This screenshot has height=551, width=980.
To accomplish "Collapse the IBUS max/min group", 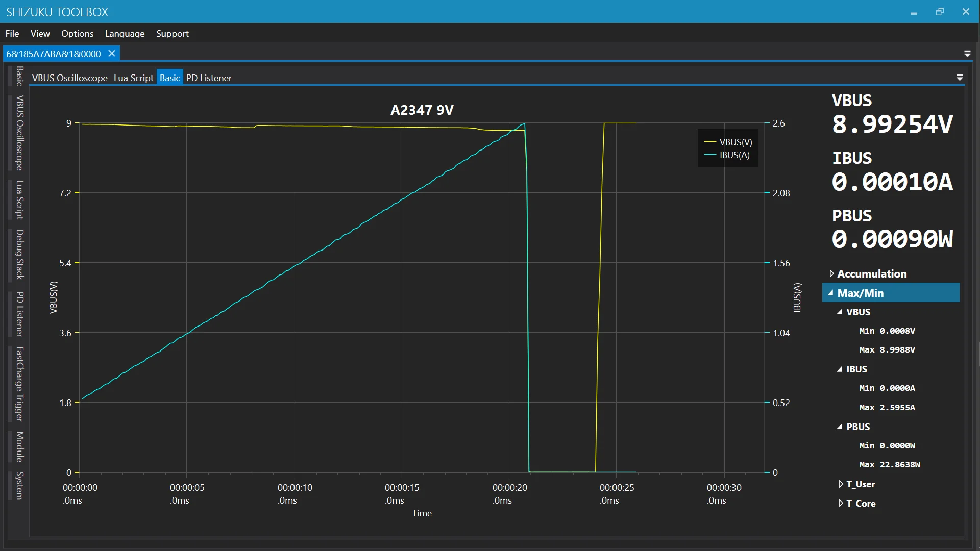I will click(x=840, y=369).
